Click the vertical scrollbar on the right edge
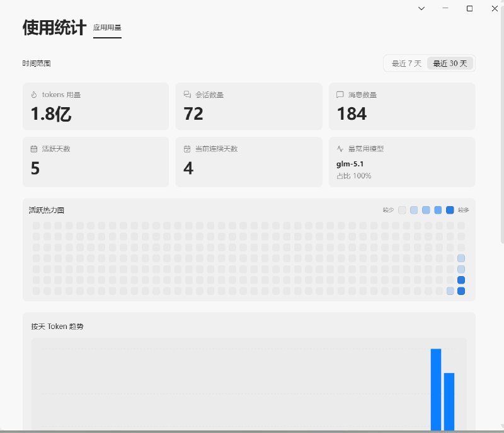Screen dimensions: 504x433 [502, 125]
